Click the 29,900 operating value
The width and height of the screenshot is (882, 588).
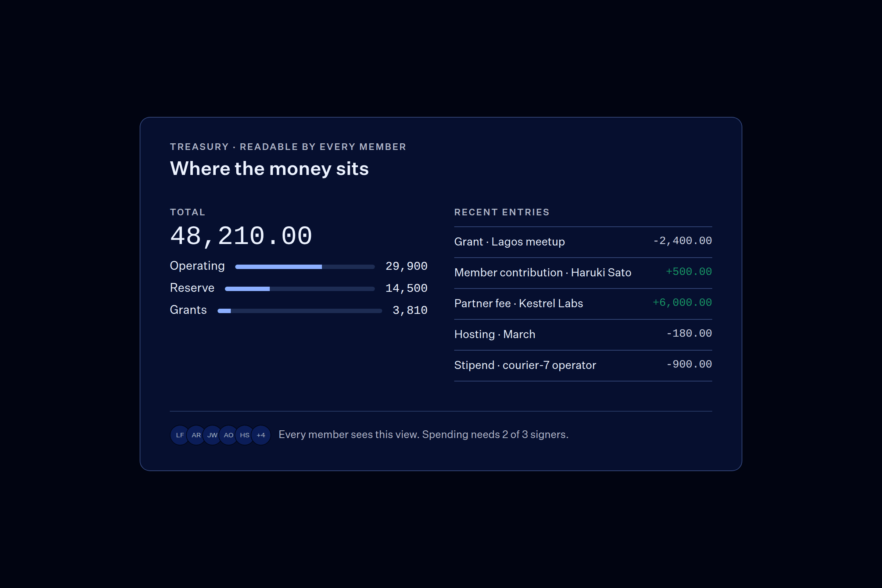coord(406,266)
